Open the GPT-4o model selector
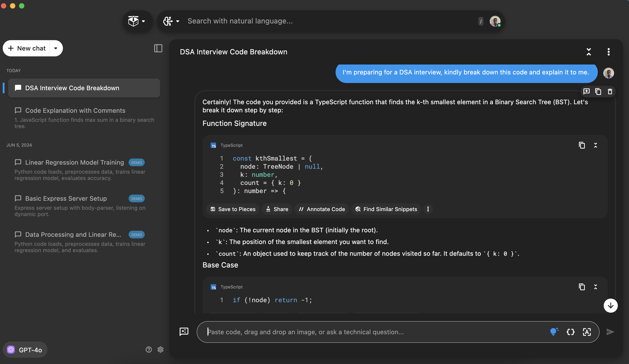Image resolution: width=629 pixels, height=364 pixels. (x=25, y=350)
